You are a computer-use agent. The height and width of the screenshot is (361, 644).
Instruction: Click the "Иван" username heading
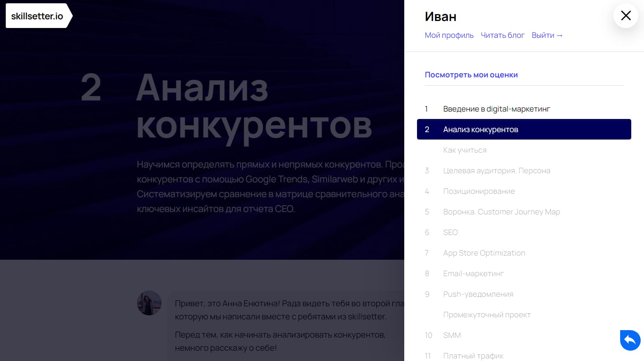point(440,17)
